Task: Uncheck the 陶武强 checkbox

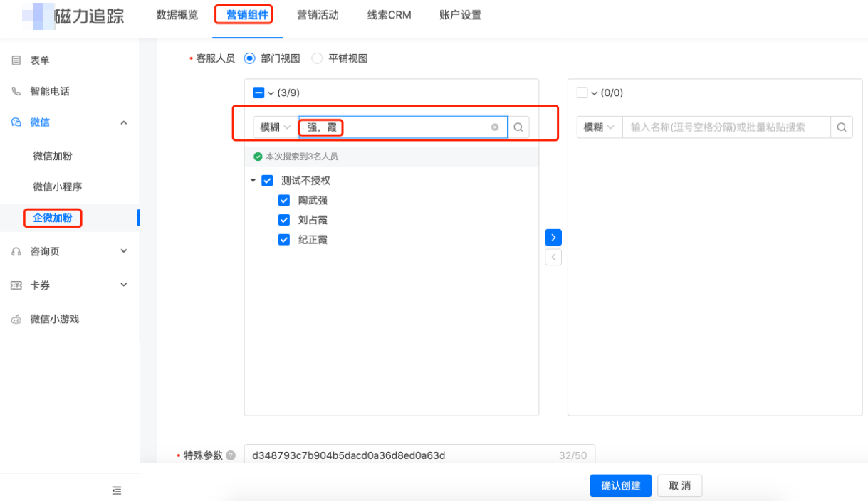Action: (284, 200)
